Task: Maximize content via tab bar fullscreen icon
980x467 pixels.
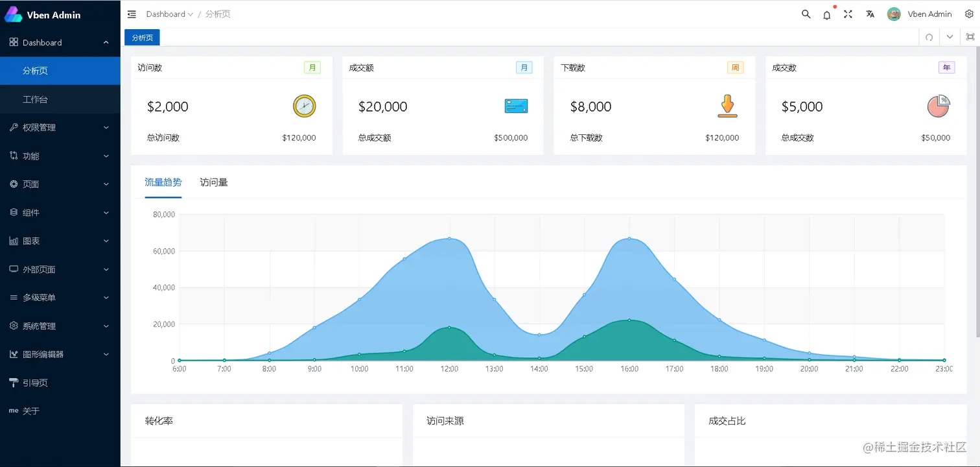Action: click(x=970, y=37)
